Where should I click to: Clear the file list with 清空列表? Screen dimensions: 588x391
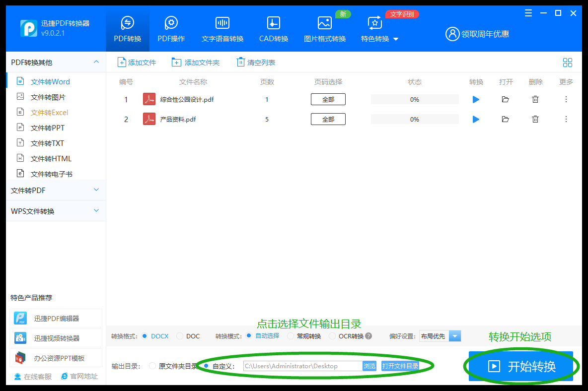point(256,62)
